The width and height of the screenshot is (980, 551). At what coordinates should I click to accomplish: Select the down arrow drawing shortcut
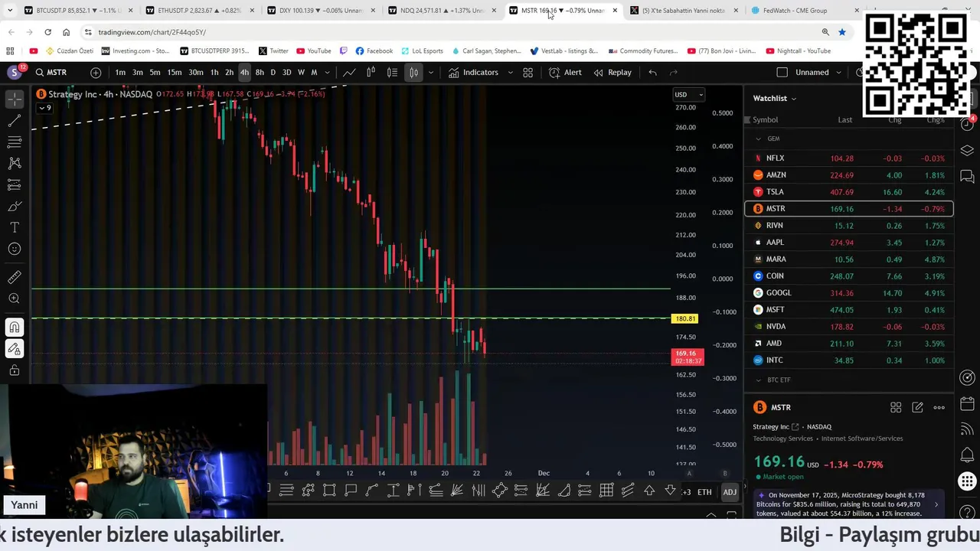click(671, 491)
